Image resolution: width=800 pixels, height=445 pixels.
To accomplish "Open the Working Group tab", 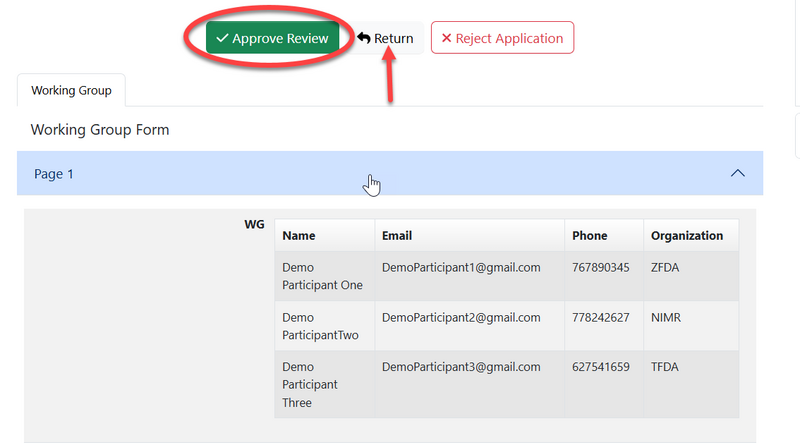I will pos(71,90).
